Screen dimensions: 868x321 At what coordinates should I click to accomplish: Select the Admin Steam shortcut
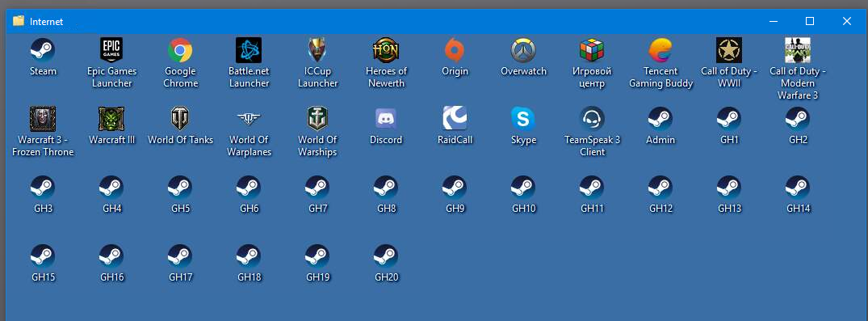point(660,119)
